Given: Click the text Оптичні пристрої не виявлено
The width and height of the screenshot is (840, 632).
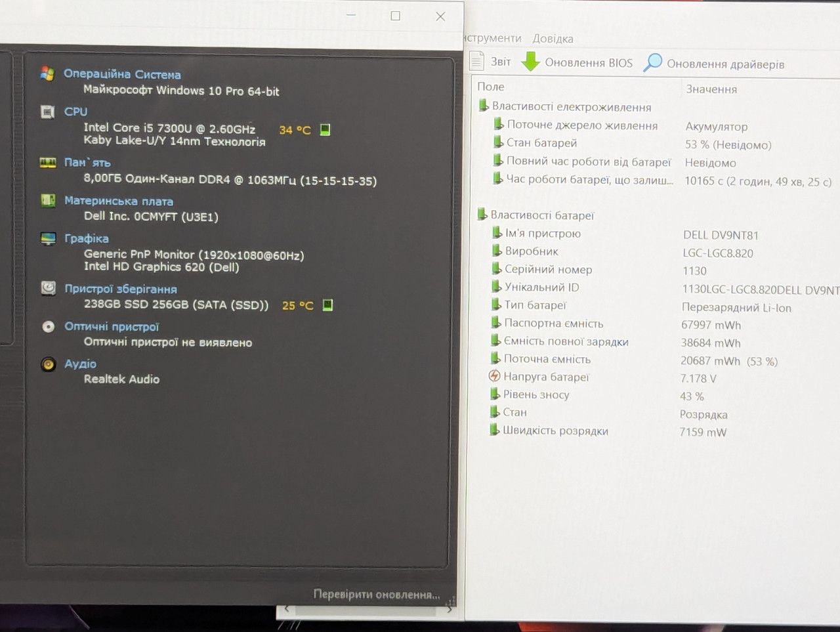Looking at the screenshot, I should coord(168,342).
